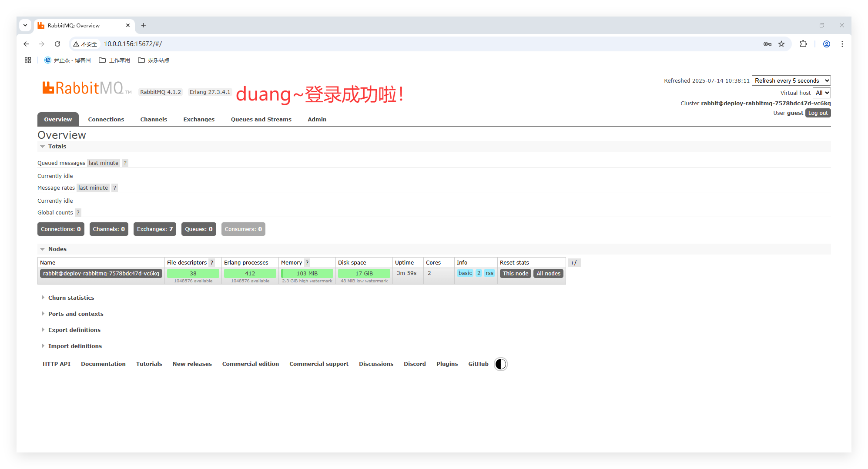Open the HTTP API footer link
The width and height of the screenshot is (868, 469).
pos(57,364)
